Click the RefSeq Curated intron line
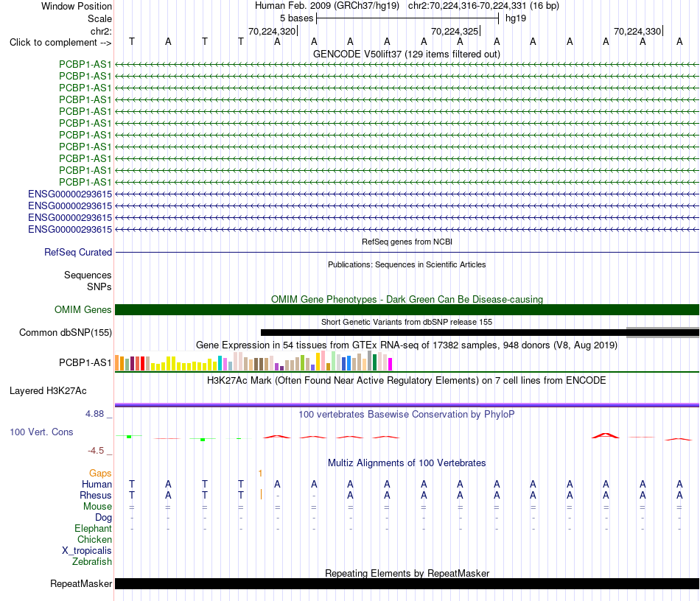Image resolution: width=700 pixels, height=601 pixels. click(x=407, y=253)
